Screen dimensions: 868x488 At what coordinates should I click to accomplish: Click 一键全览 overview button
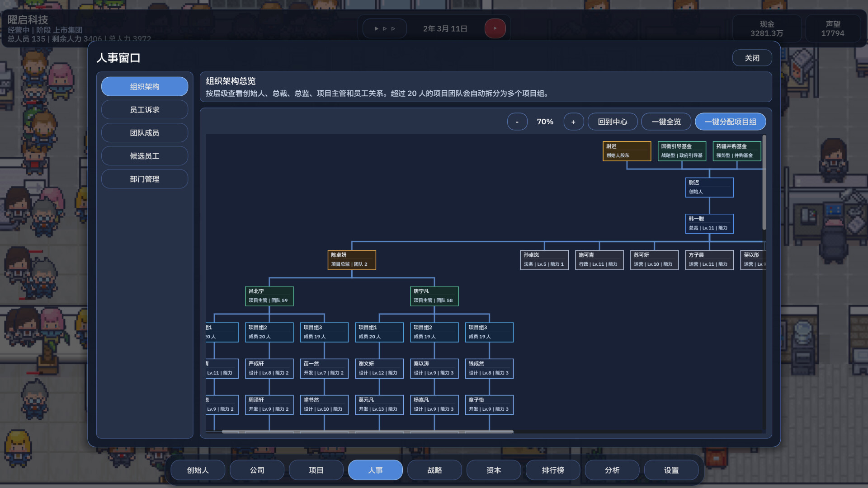tap(666, 122)
